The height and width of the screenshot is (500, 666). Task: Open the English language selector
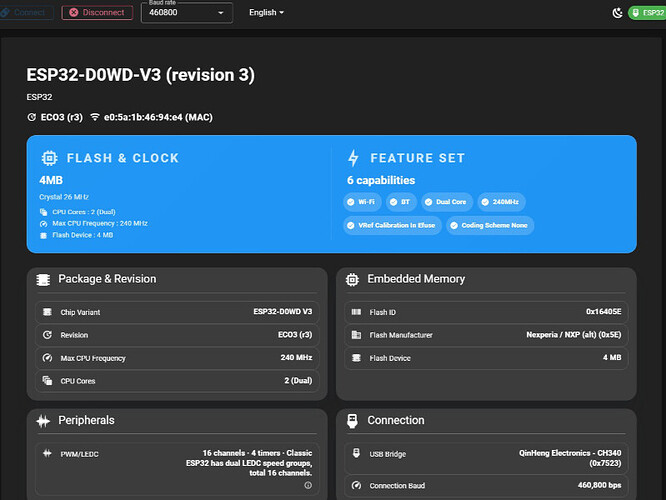click(266, 13)
